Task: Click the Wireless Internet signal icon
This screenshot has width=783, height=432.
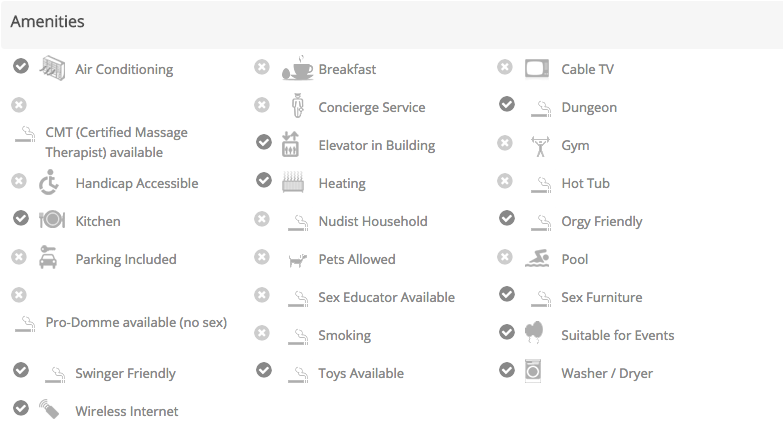Action: click(x=49, y=409)
